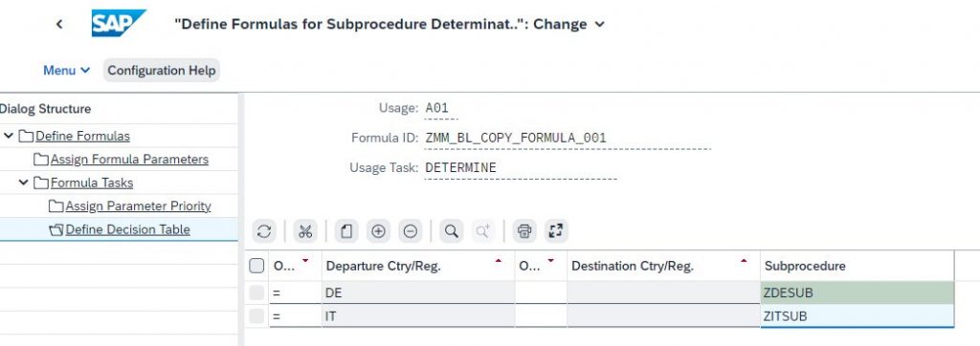Open the Menu dropdown
The height and width of the screenshot is (346, 980).
(x=67, y=71)
